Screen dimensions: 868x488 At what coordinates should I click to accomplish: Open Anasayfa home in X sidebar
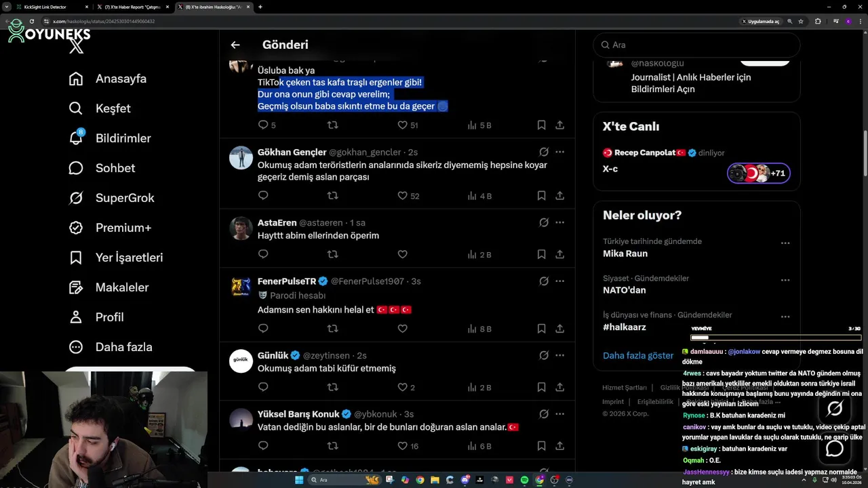[x=108, y=79]
